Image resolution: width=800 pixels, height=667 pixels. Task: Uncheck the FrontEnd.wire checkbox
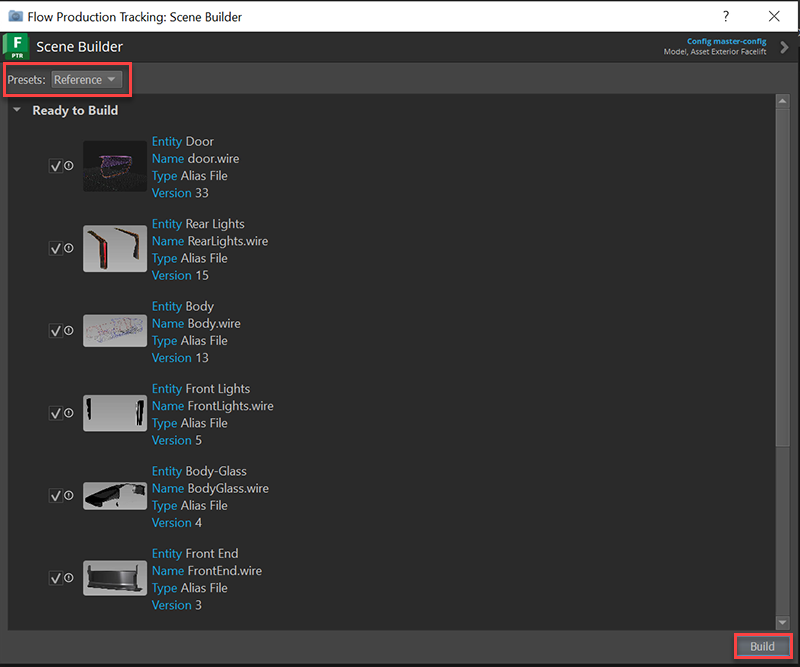click(x=55, y=578)
